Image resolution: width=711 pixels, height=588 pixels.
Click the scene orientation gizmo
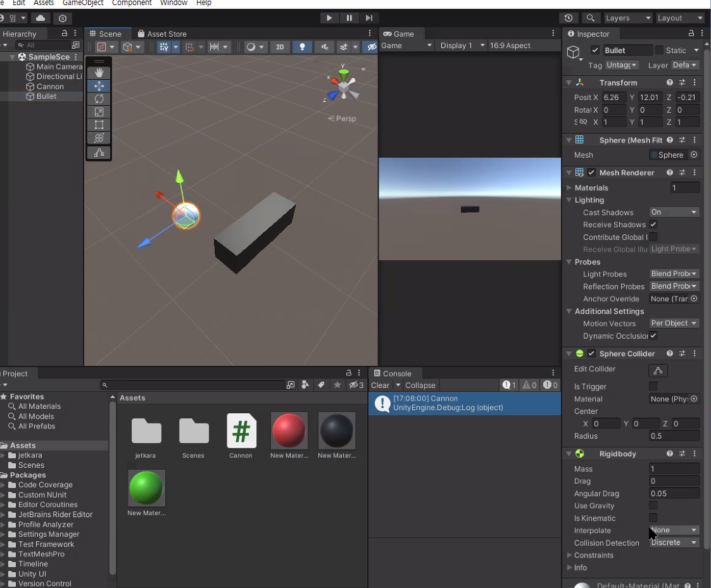pos(344,86)
